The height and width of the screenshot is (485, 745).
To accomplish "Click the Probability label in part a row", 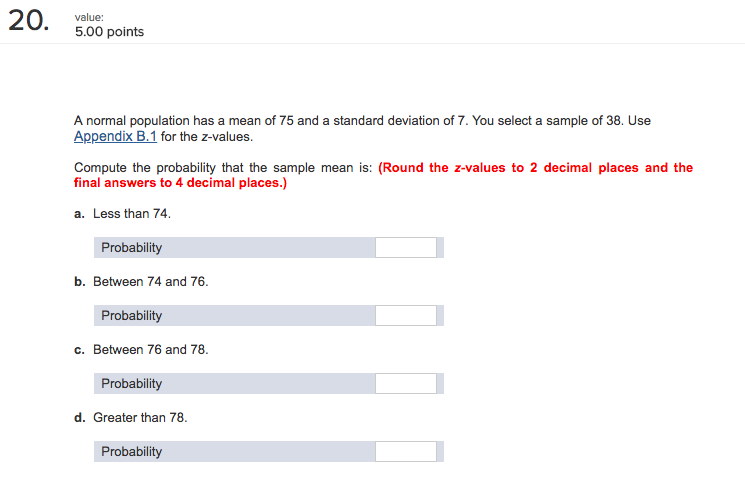I will (131, 247).
